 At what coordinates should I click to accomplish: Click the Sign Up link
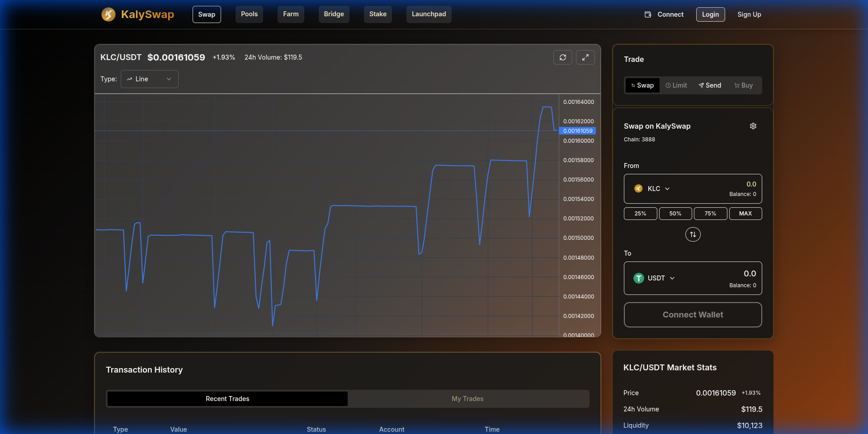click(x=749, y=14)
